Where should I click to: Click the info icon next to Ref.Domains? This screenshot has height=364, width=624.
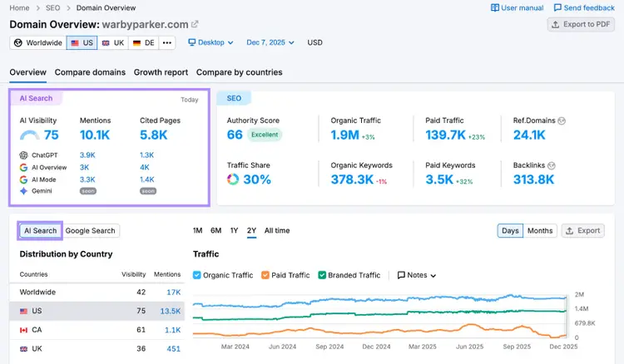(x=562, y=121)
